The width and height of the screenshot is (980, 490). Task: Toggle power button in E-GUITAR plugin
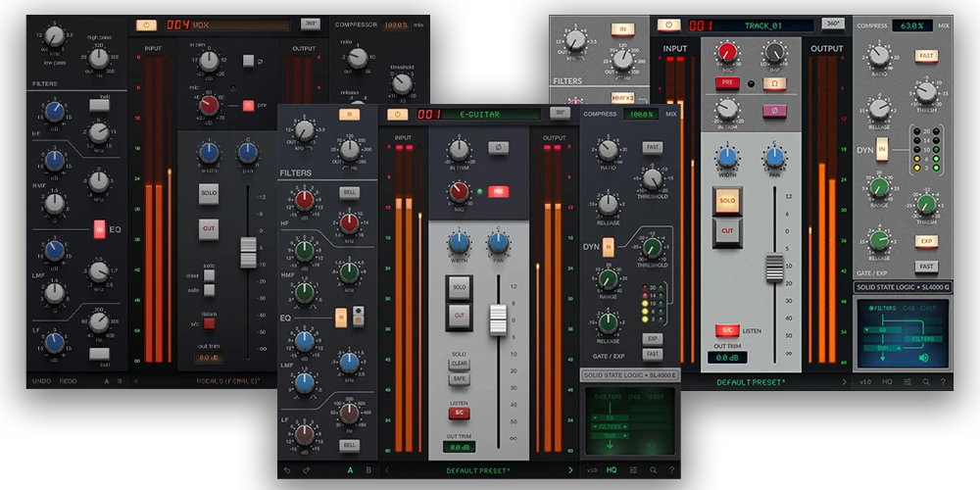tap(397, 115)
